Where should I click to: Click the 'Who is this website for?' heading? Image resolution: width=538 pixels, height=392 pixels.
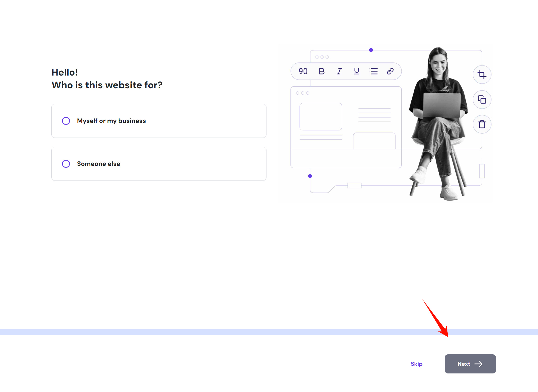107,85
